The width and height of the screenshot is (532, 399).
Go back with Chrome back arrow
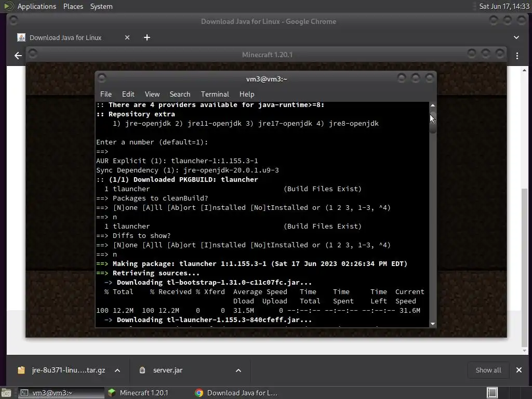click(x=18, y=56)
